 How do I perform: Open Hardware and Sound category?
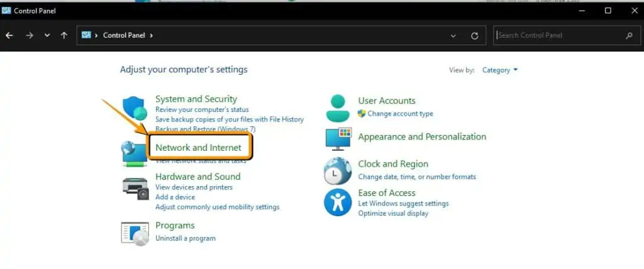[x=197, y=177]
